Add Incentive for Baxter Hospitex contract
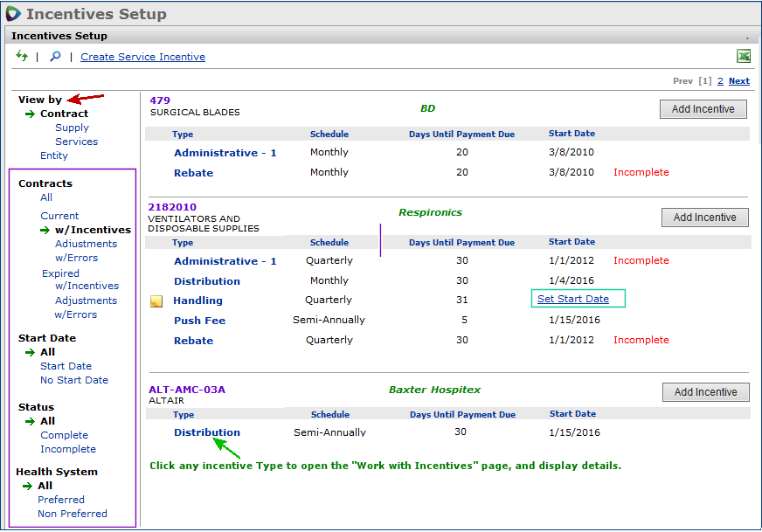 705,392
